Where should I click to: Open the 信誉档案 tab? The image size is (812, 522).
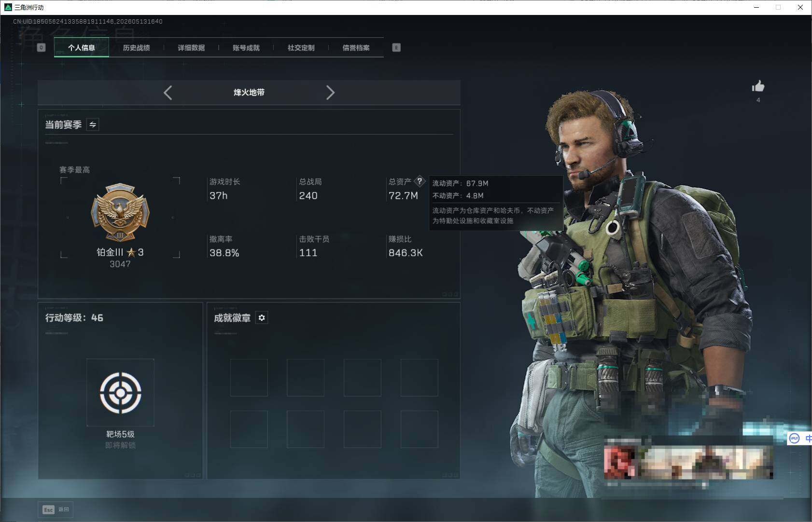pos(356,48)
